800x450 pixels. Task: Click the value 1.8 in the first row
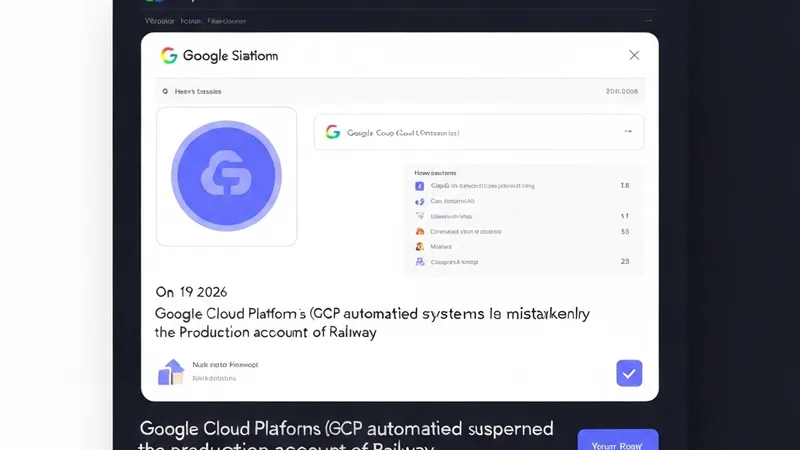point(625,185)
